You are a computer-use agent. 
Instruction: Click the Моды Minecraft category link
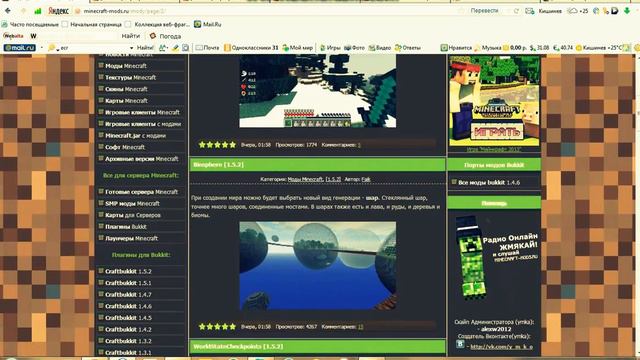click(x=305, y=179)
